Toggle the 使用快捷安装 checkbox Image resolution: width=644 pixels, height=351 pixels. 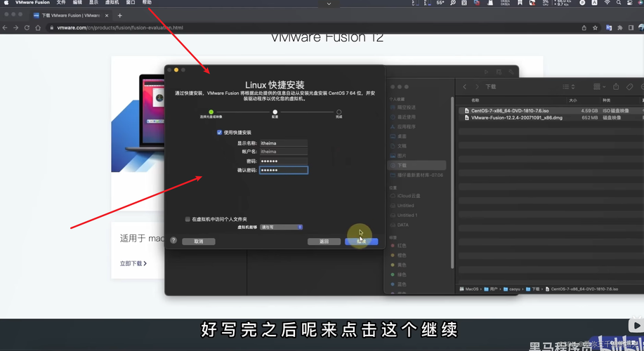click(x=219, y=132)
